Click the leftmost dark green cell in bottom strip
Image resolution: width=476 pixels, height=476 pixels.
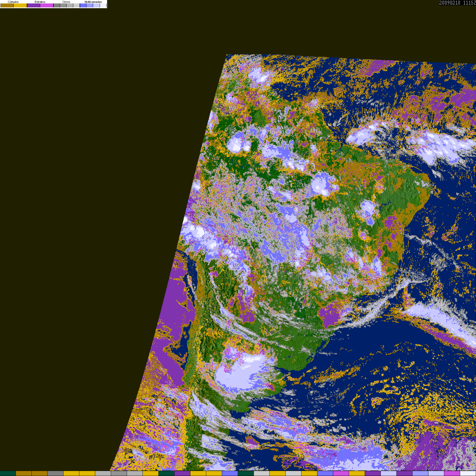[x=8, y=473]
